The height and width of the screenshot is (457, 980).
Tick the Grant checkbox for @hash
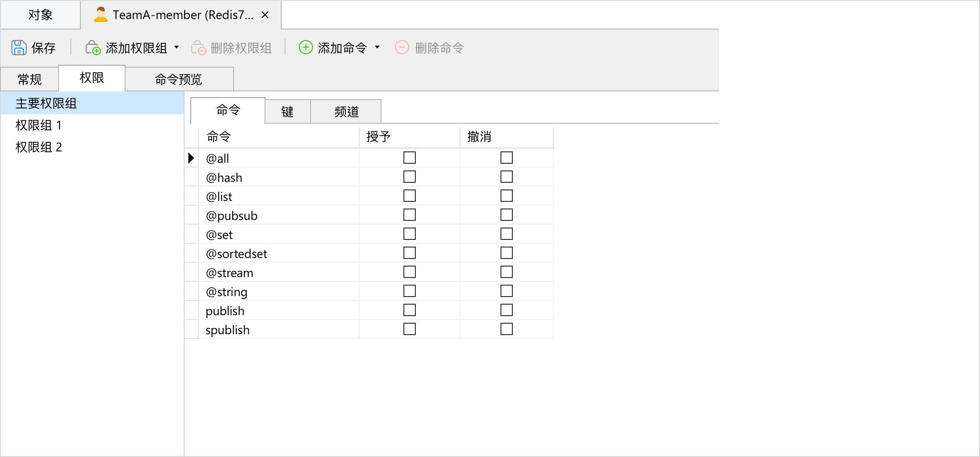point(410,177)
